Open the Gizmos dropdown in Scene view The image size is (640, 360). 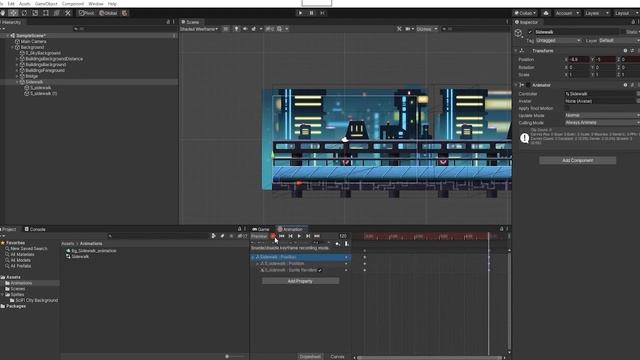pyautogui.click(x=427, y=29)
